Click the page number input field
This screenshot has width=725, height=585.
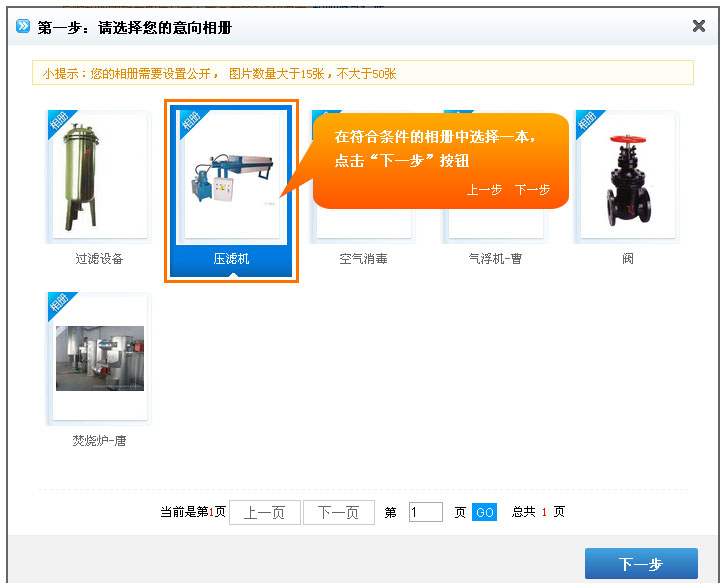[425, 512]
